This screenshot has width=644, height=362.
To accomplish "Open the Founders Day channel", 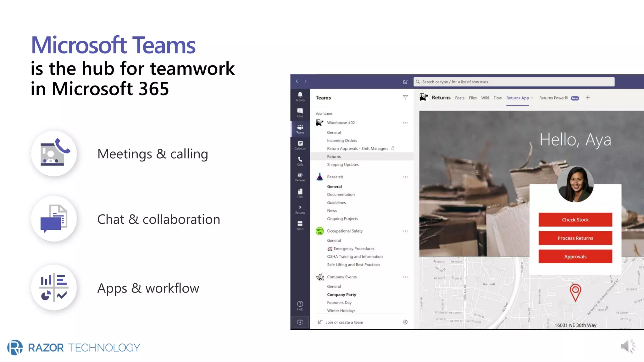I will (x=339, y=303).
